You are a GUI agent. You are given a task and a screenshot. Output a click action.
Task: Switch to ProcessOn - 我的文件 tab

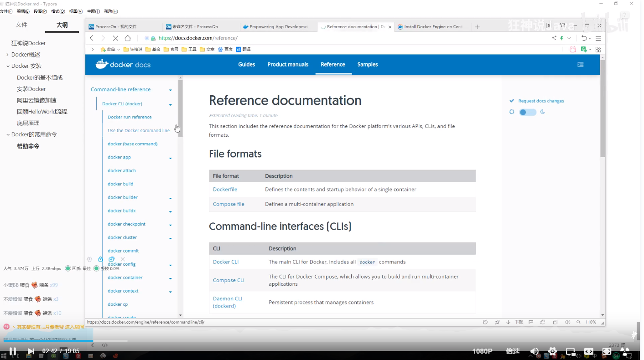point(124,27)
